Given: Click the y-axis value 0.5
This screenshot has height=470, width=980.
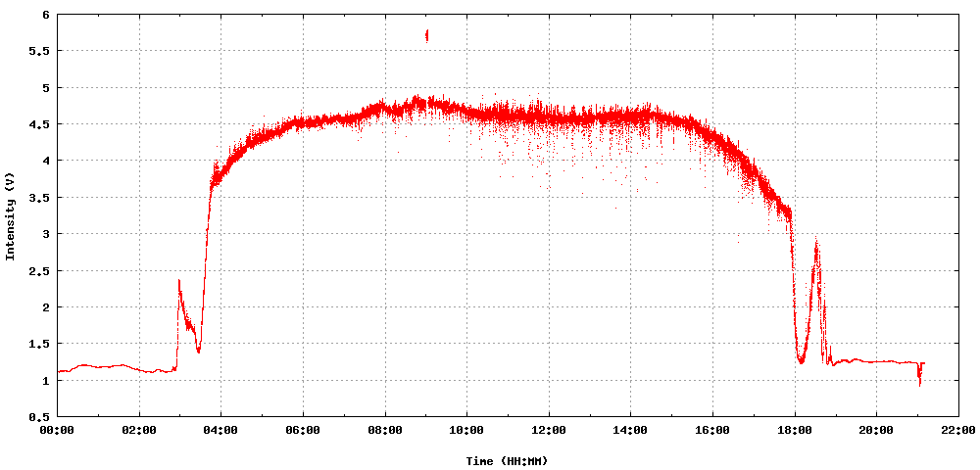Looking at the screenshot, I should (39, 416).
